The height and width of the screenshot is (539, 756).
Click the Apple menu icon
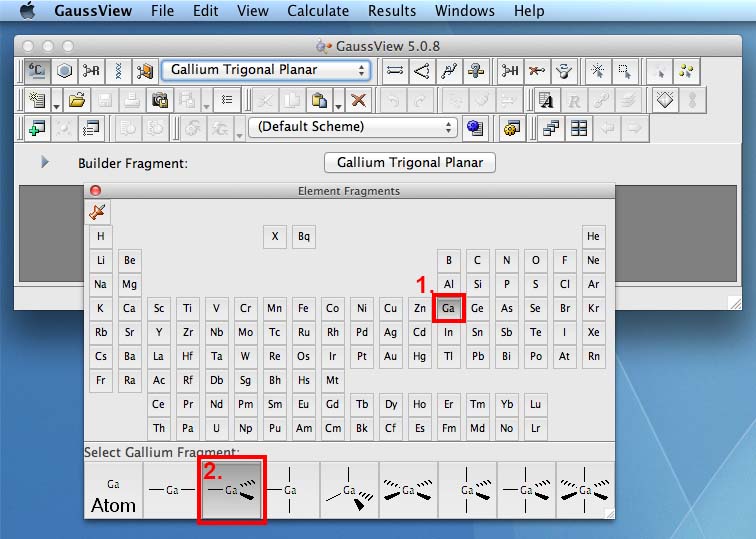click(27, 11)
